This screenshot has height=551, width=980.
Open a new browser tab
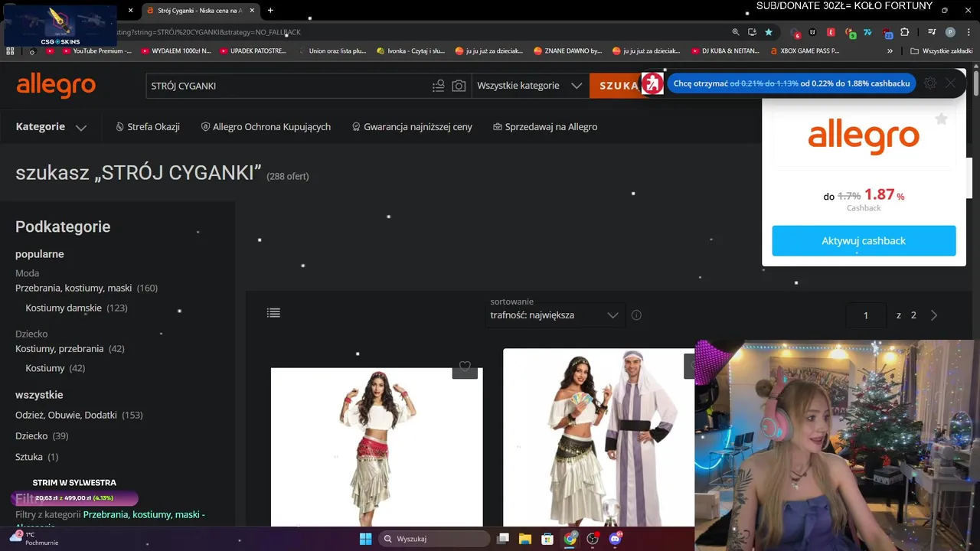[270, 11]
